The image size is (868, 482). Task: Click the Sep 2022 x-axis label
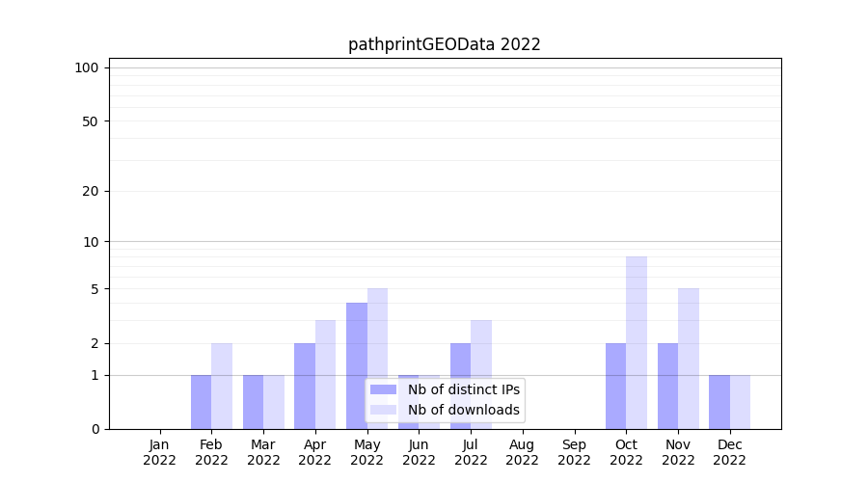[574, 452]
